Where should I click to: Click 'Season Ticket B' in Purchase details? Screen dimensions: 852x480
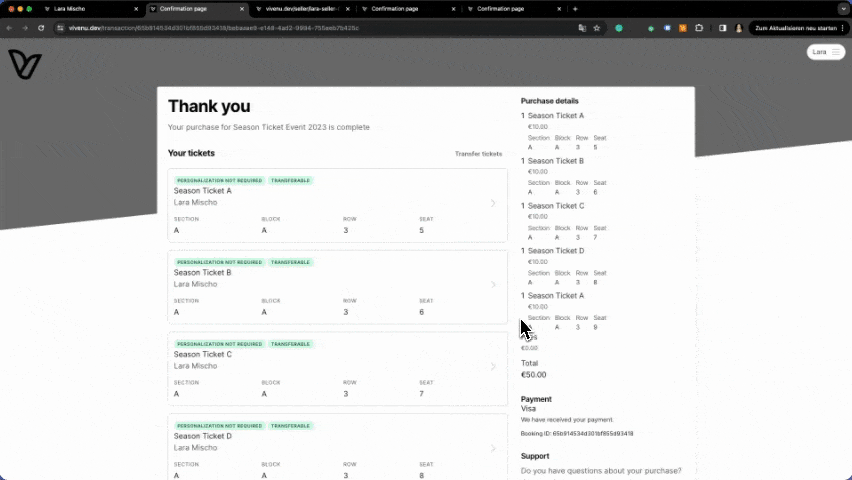click(555, 161)
